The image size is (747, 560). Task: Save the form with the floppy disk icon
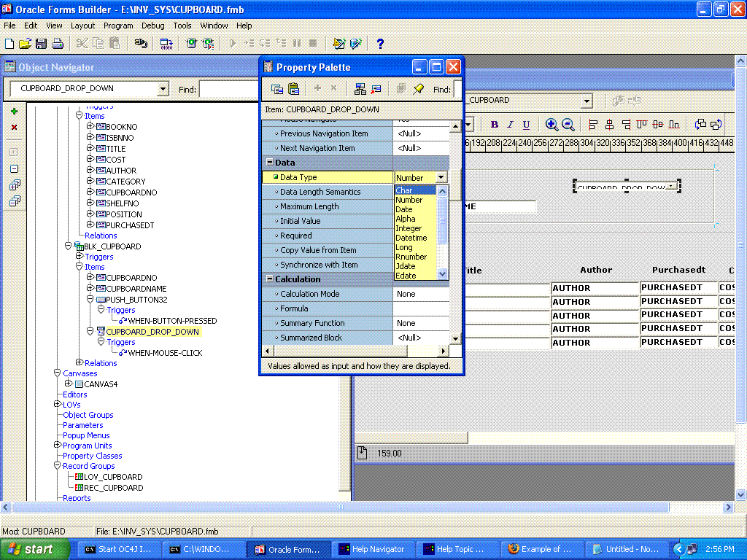tap(41, 44)
